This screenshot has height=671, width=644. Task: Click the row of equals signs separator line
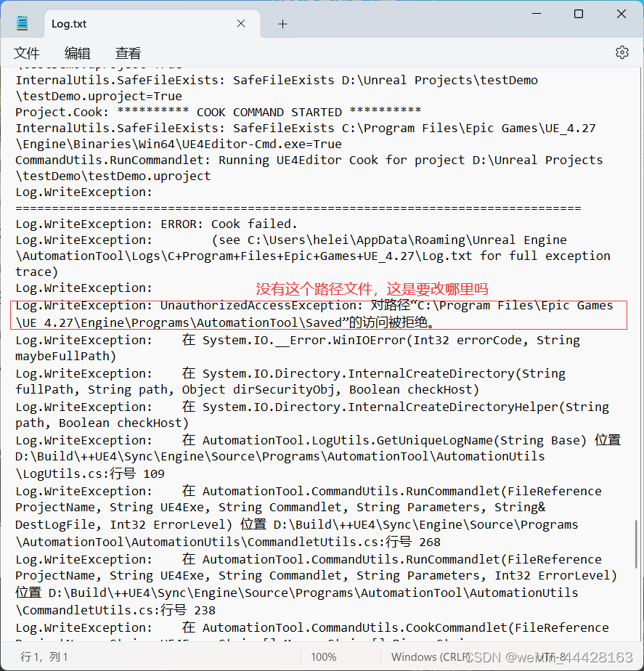[x=298, y=208]
